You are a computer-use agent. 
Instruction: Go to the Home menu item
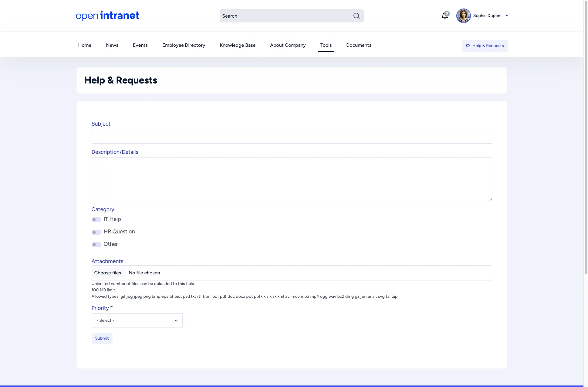tap(85, 45)
